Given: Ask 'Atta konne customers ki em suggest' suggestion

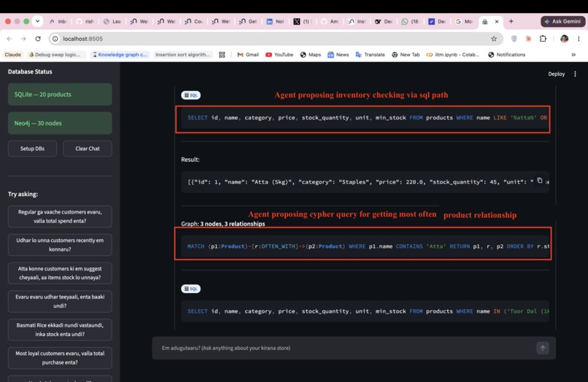Looking at the screenshot, I should [x=60, y=273].
